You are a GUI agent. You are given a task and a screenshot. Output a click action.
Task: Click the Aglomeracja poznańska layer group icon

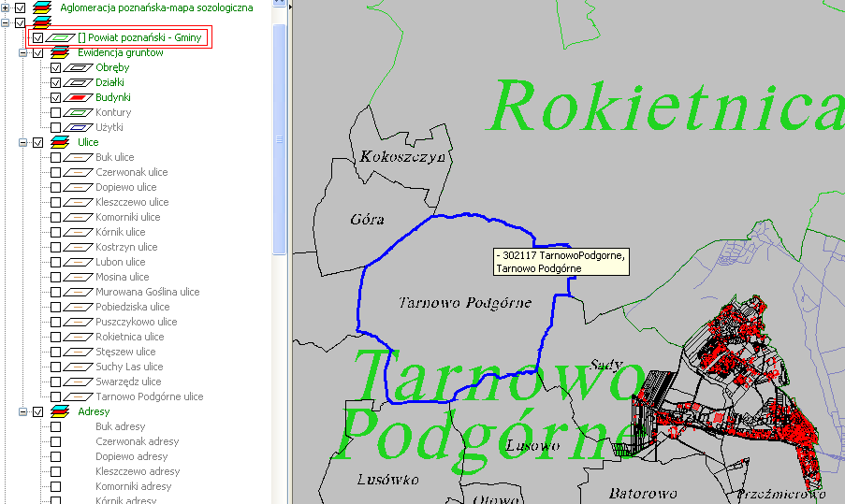point(42,7)
